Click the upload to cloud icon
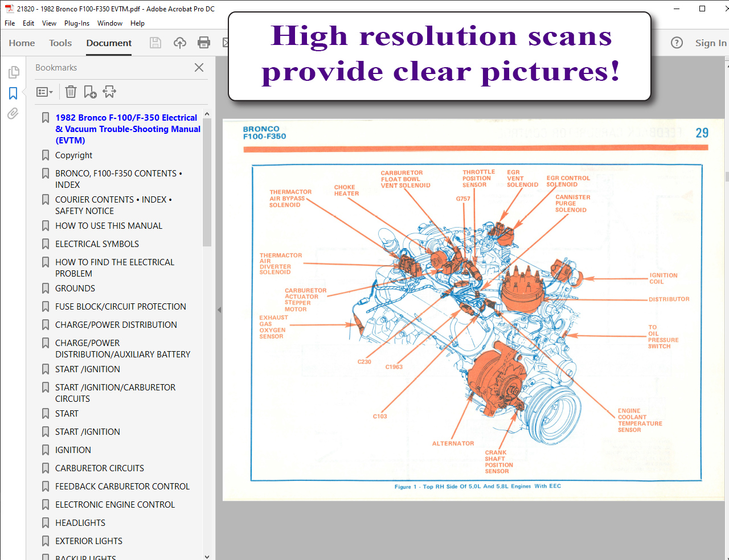Image resolution: width=729 pixels, height=560 pixels. 180,43
